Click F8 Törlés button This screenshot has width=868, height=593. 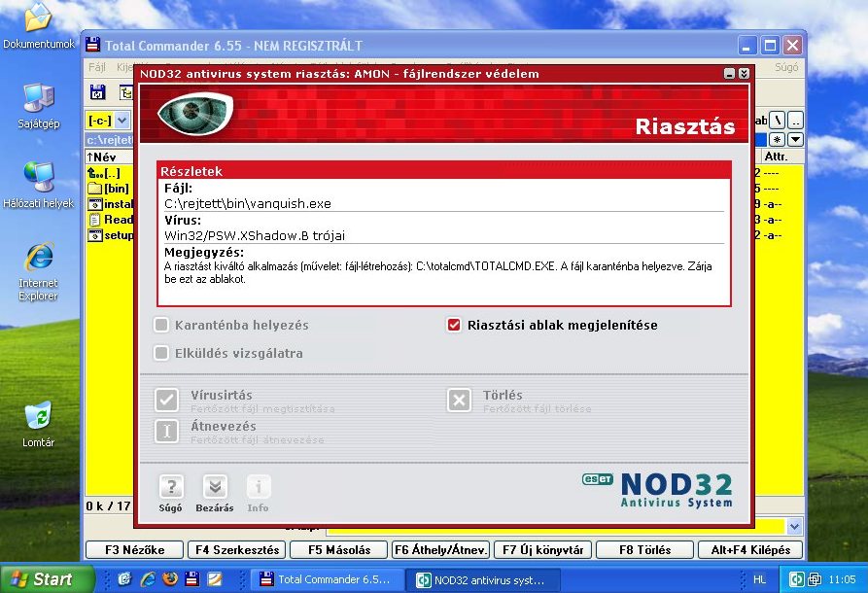click(x=644, y=550)
